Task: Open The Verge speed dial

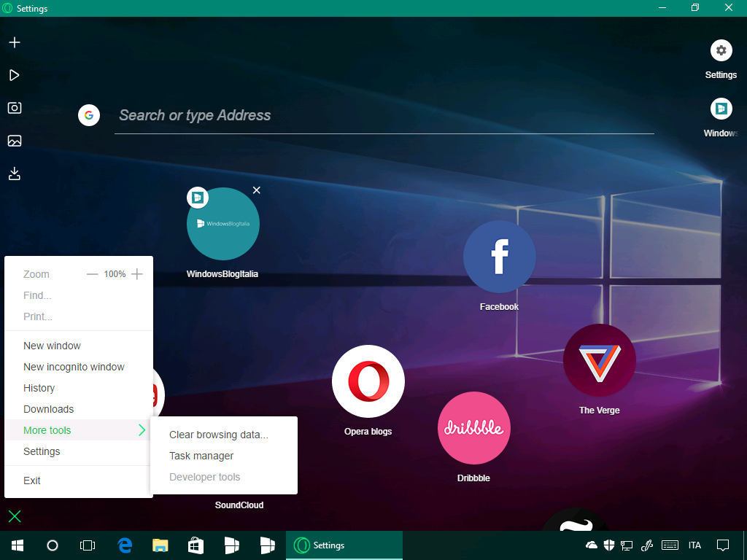Action: click(600, 360)
